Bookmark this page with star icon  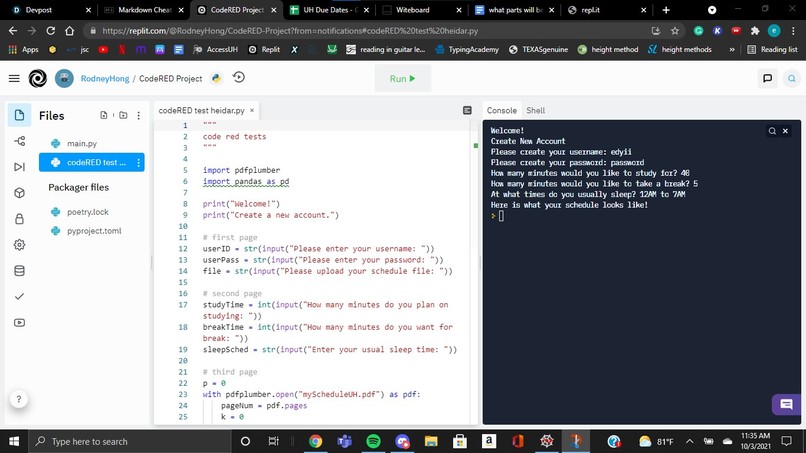tap(675, 31)
